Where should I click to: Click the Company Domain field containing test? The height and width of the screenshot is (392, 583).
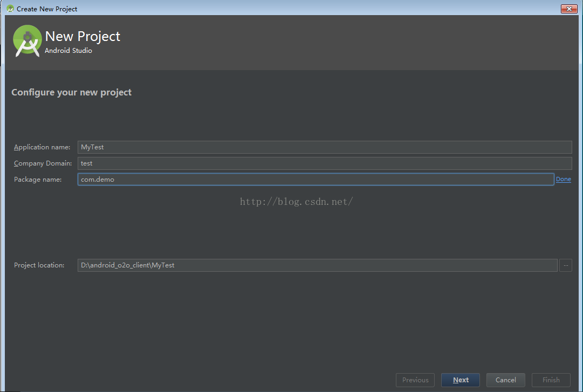click(x=325, y=163)
